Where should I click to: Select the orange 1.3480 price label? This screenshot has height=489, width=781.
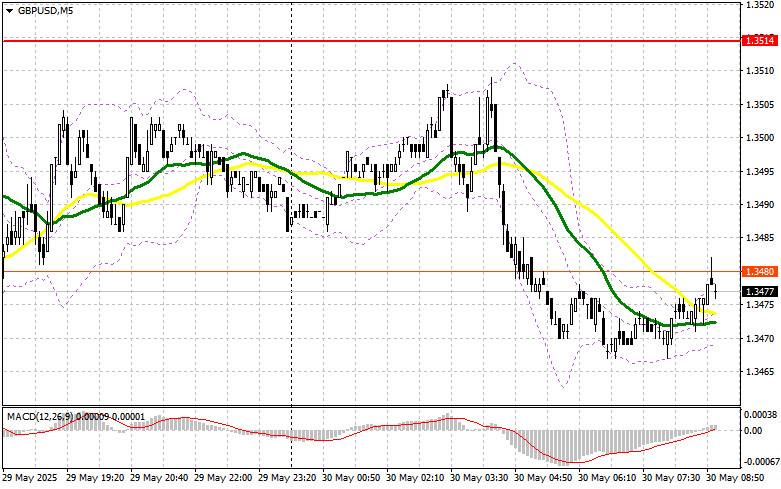coord(760,271)
